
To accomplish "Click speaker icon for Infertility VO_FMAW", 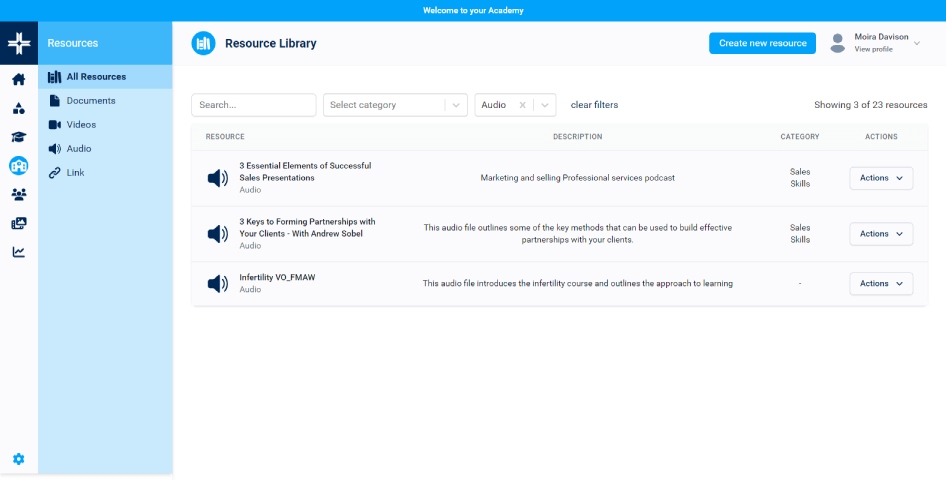I will [217, 284].
